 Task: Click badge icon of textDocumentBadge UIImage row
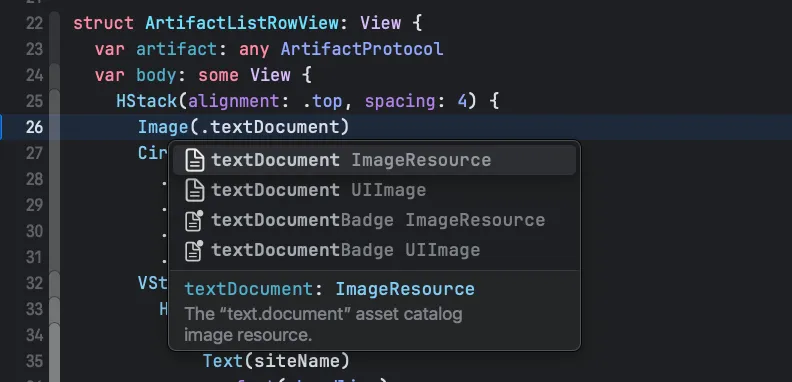point(194,250)
